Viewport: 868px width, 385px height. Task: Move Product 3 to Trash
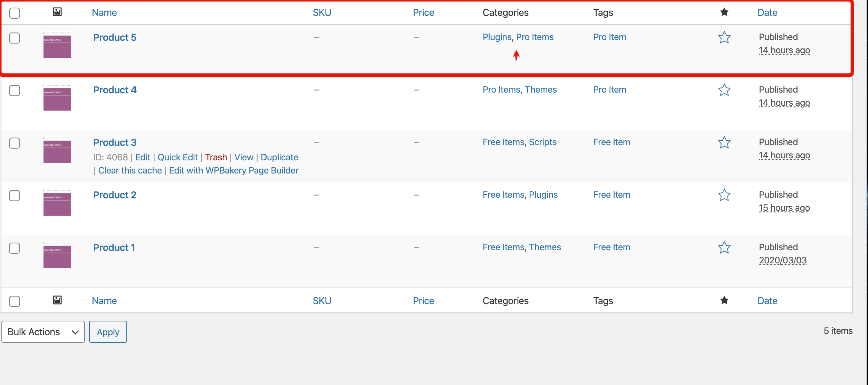[x=216, y=157]
